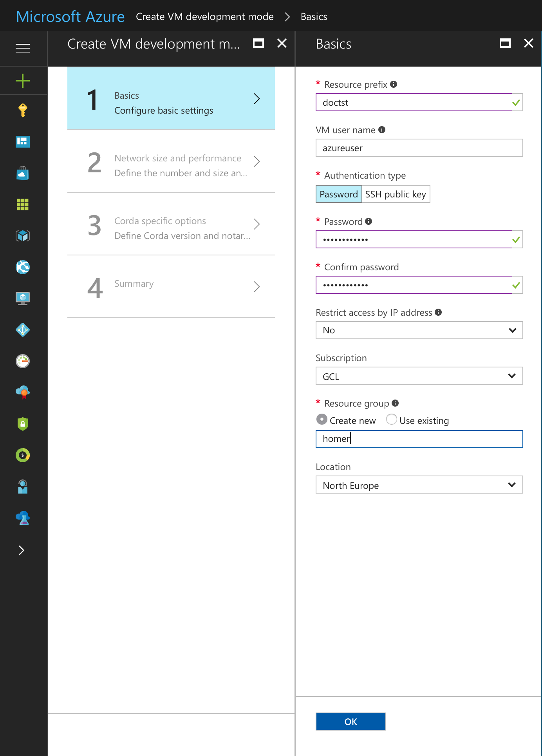Open the Security Center shield icon
Viewport: 542px width, 756px height.
pyautogui.click(x=23, y=424)
